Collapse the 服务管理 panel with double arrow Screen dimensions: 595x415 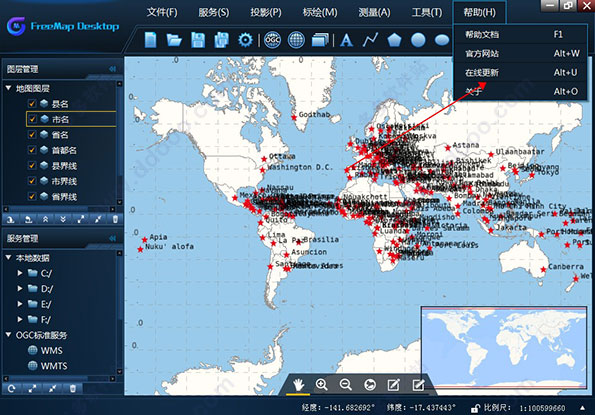click(112, 238)
